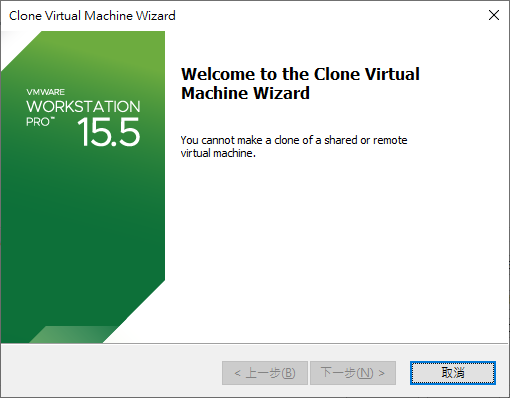Click the 上一步(B) back button
The height and width of the screenshot is (398, 510).
click(x=265, y=373)
